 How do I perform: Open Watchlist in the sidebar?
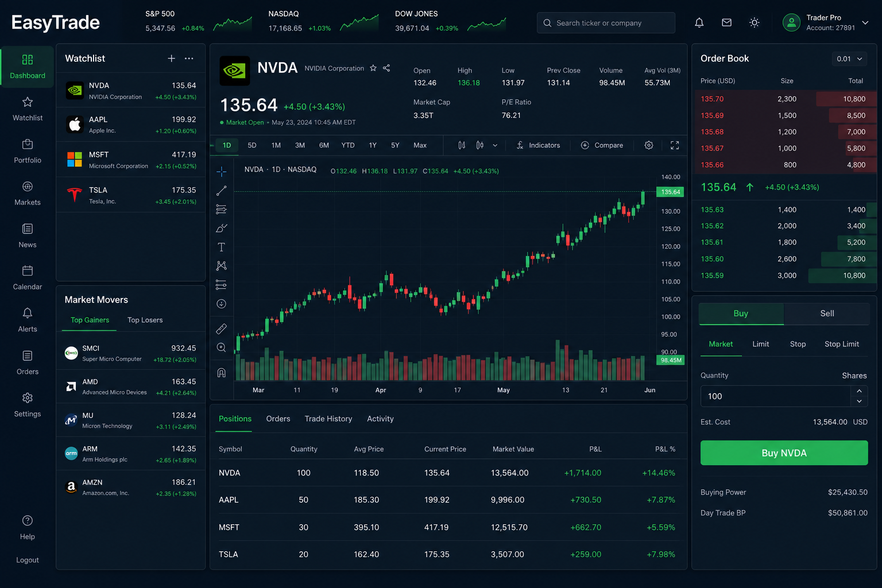click(x=28, y=109)
